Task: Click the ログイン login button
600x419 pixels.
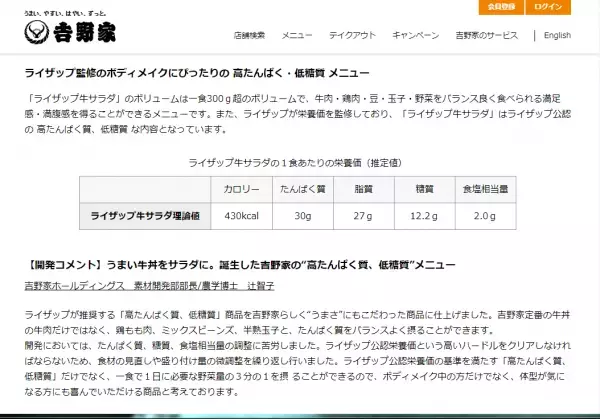Action: (548, 7)
